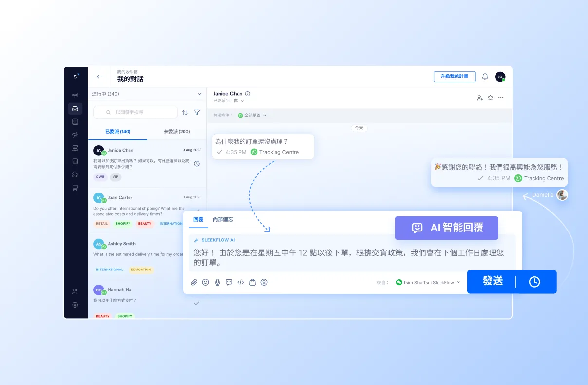
Task: Open the filter funnel above conversation list
Action: (197, 112)
